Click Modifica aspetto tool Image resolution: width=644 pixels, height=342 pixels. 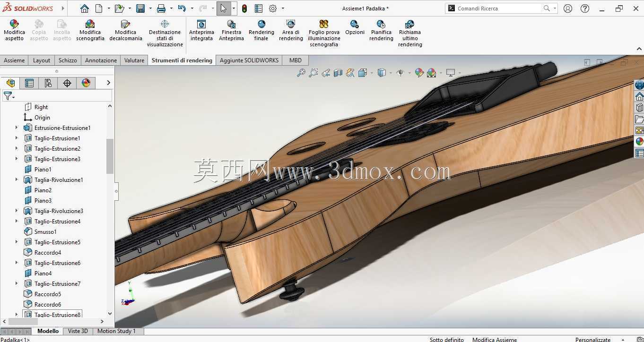point(14,30)
